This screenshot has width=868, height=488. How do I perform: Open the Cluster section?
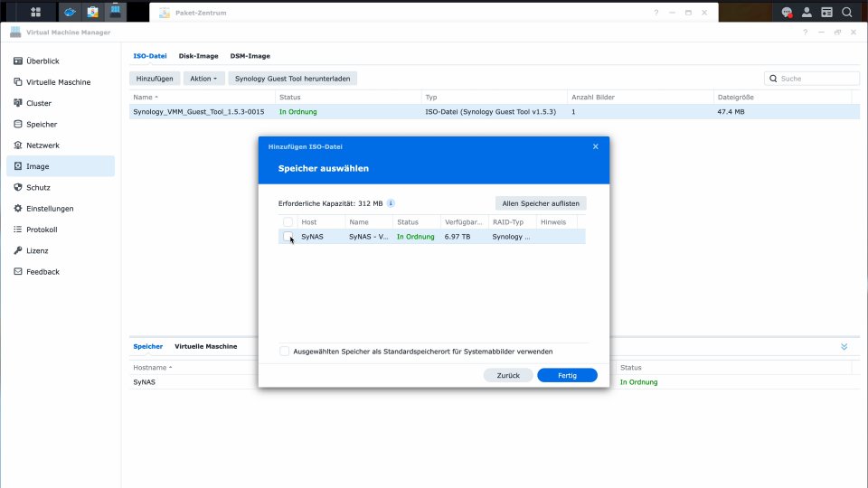pos(61,103)
